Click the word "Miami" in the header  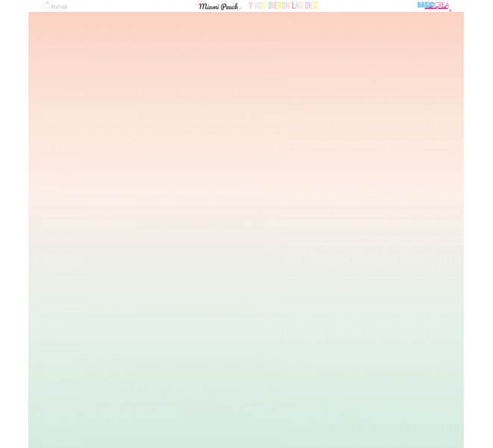pyautogui.click(x=208, y=6)
